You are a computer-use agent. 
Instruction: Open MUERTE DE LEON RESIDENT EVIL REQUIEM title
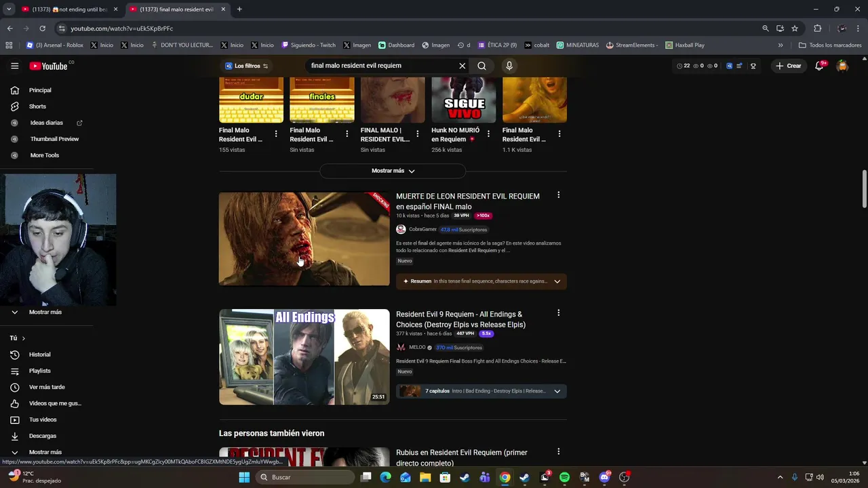(468, 201)
